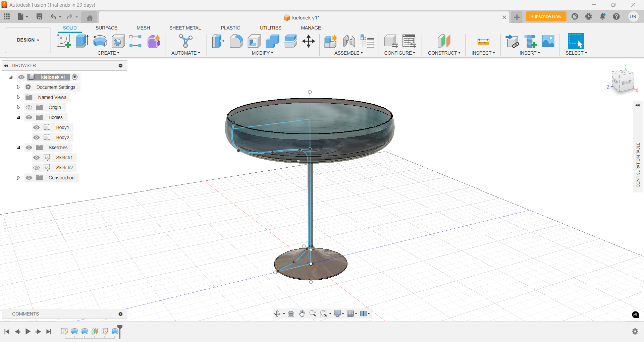Click the ViewCube RIGHT face

coord(627,83)
